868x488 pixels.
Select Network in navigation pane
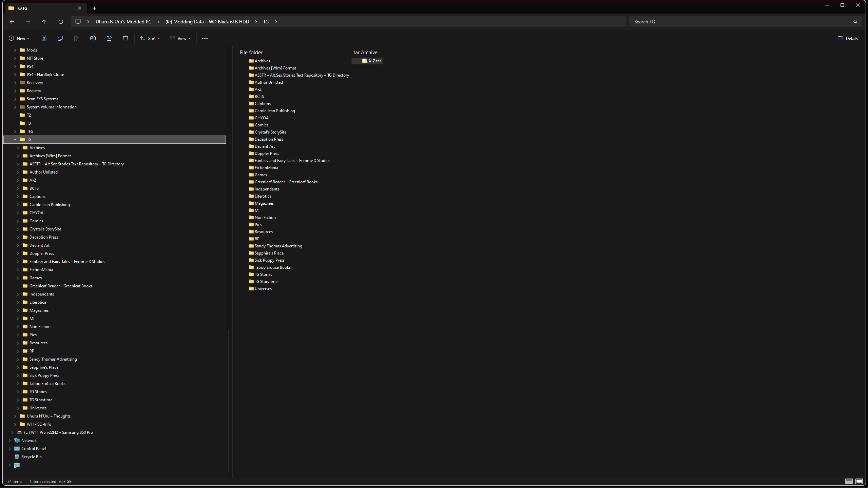coord(29,441)
